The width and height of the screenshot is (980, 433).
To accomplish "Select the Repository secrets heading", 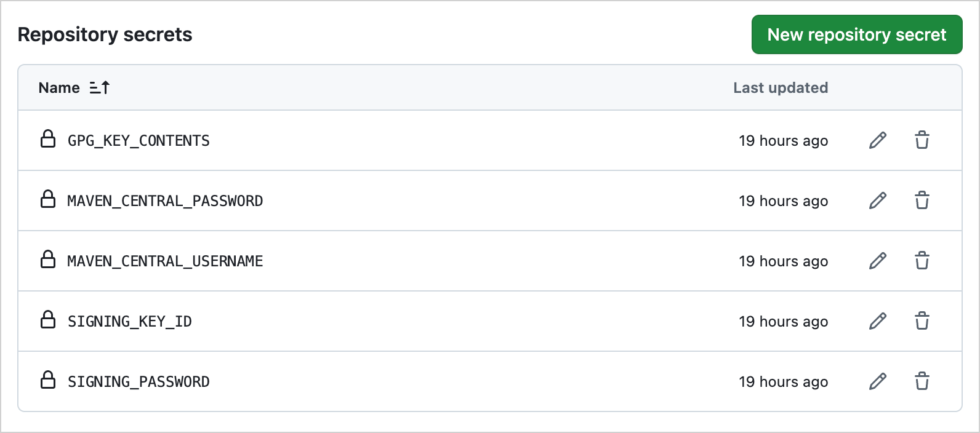I will tap(105, 34).
